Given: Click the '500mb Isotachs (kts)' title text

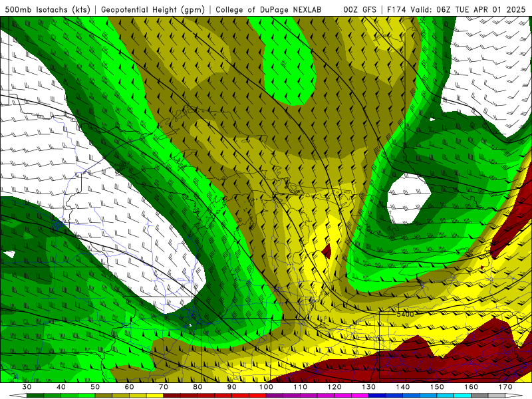Looking at the screenshot, I should (x=47, y=9).
